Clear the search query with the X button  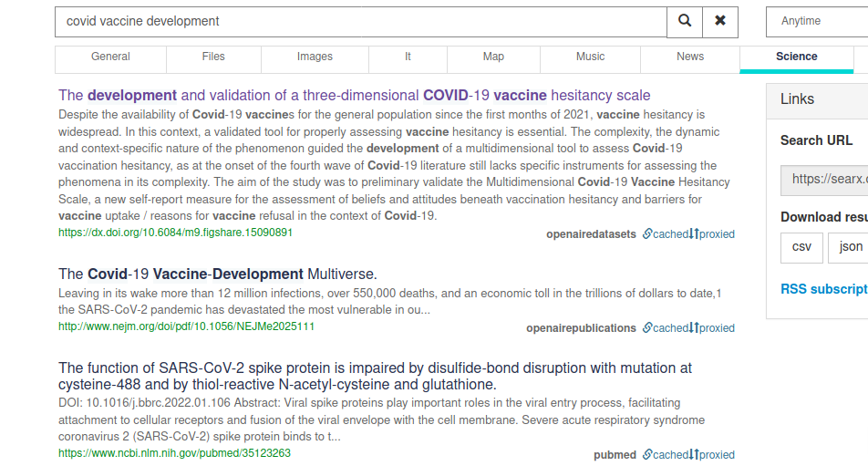(719, 21)
